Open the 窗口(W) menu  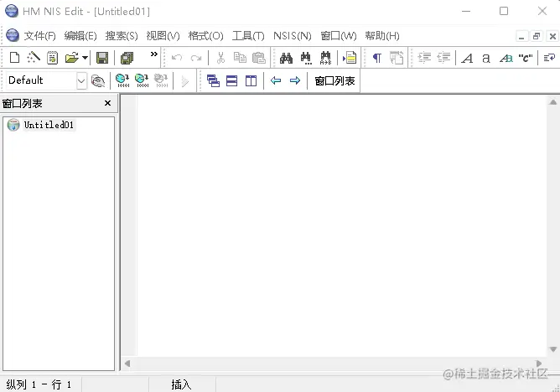pos(338,36)
